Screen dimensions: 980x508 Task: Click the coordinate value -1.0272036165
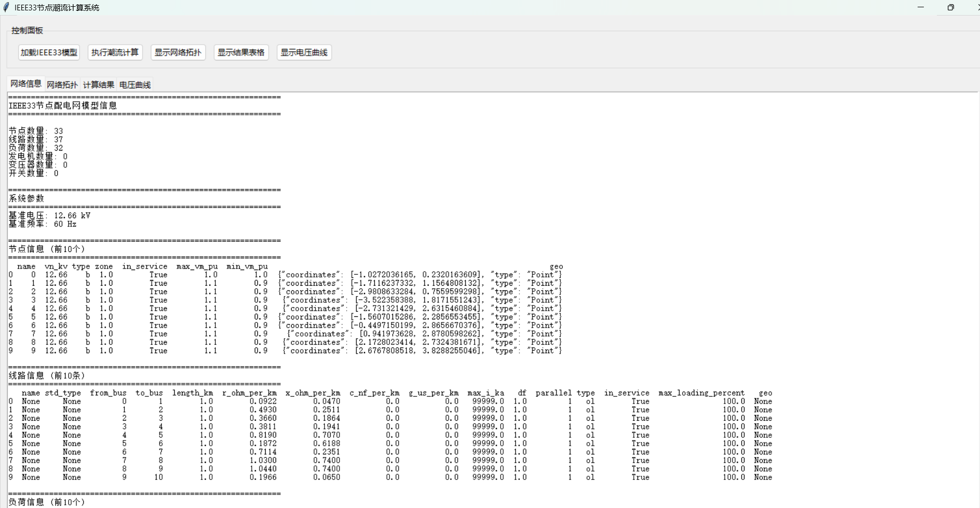click(384, 275)
